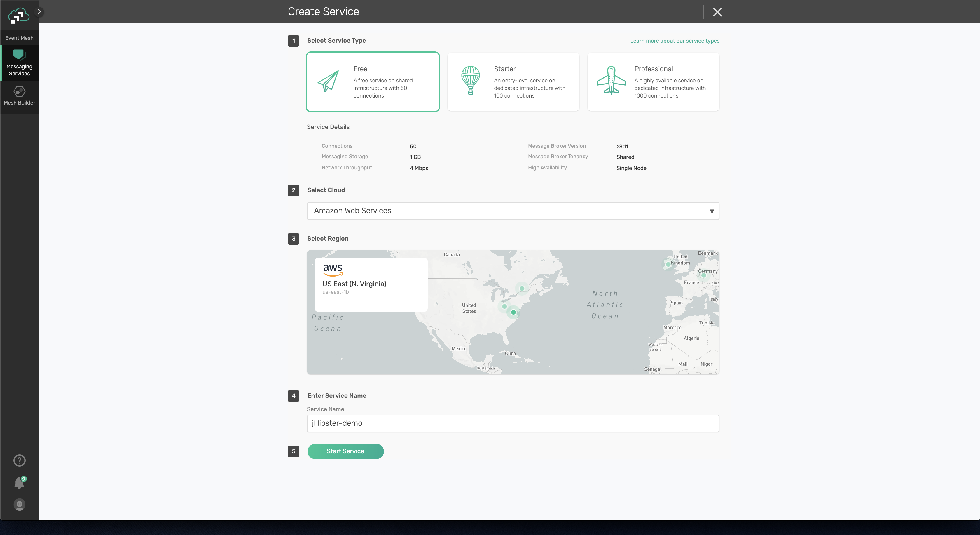Open Messaging Services shield icon in sidebar
The image size is (980, 535).
click(x=19, y=54)
